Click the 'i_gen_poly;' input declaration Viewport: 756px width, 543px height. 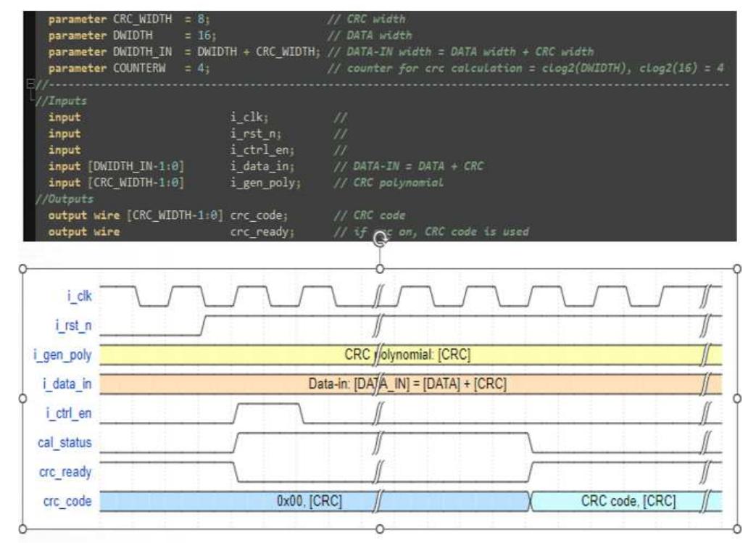click(265, 183)
